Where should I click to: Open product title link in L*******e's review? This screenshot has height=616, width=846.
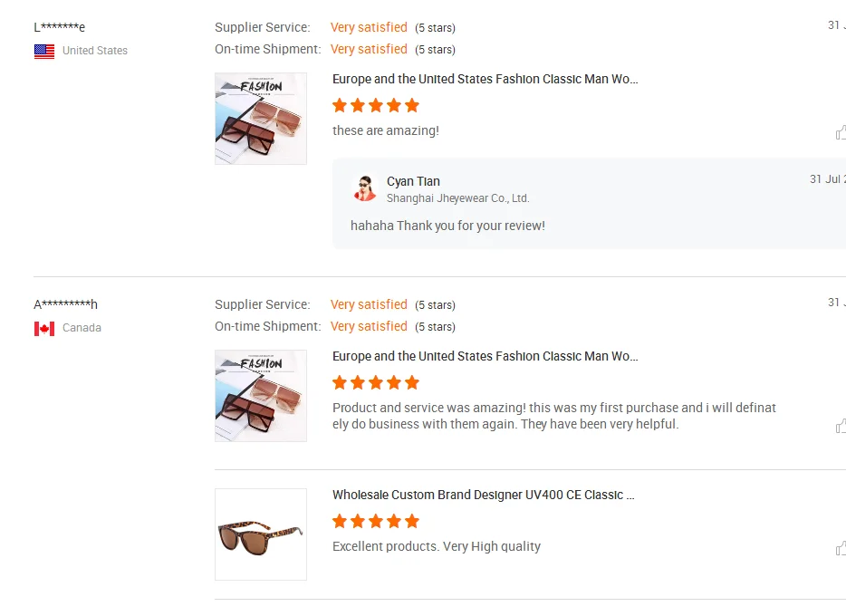[485, 79]
